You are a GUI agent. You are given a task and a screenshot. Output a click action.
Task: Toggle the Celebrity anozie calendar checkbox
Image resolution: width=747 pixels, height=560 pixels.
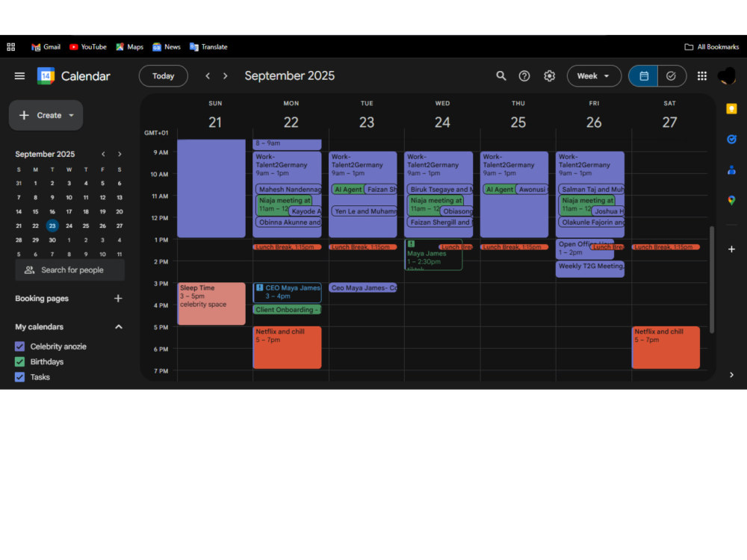19,346
